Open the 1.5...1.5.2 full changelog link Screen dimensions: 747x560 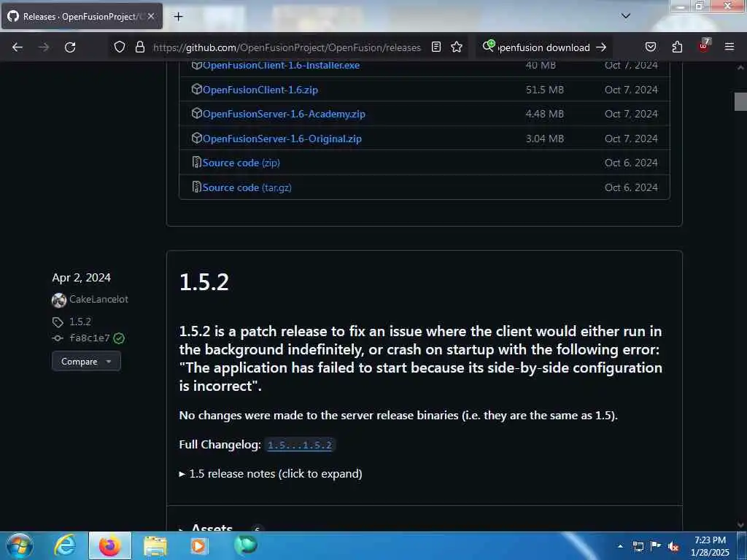pos(300,446)
